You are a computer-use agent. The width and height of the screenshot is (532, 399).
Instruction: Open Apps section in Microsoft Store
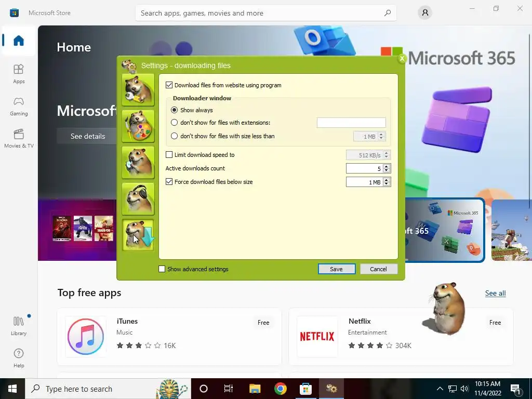19,74
